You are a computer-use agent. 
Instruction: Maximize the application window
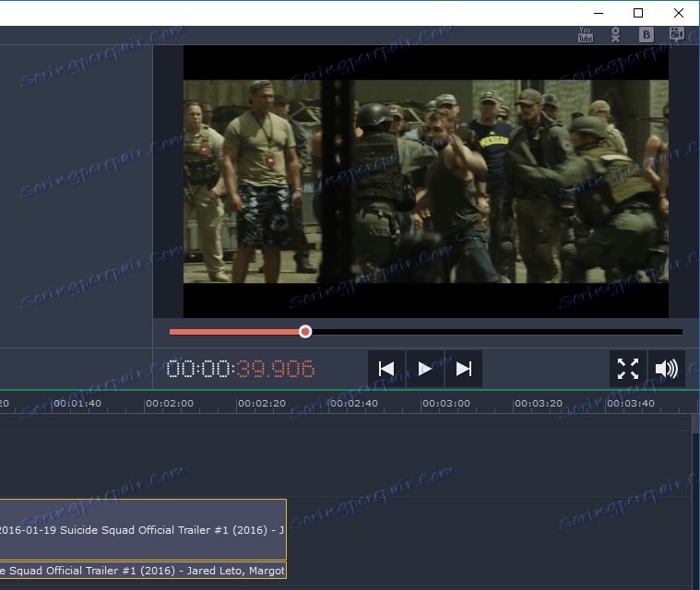638,13
